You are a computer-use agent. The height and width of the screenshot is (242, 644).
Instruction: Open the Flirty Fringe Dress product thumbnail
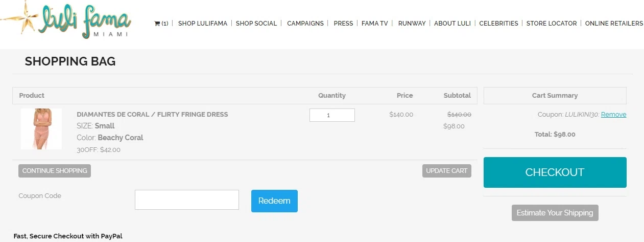coord(41,129)
